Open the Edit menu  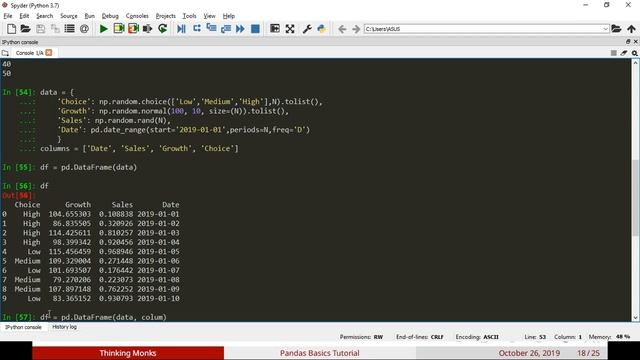click(x=24, y=16)
